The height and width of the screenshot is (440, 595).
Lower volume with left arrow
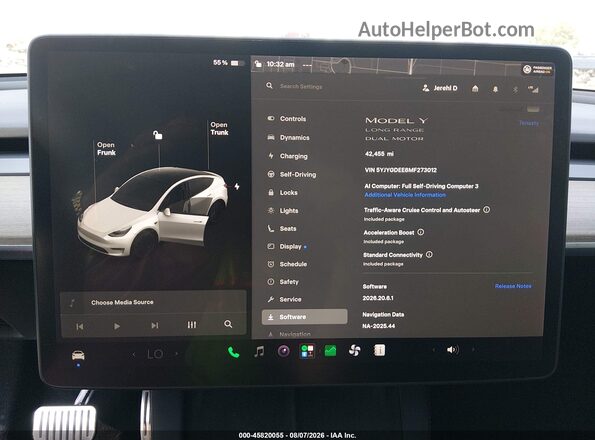coord(434,350)
